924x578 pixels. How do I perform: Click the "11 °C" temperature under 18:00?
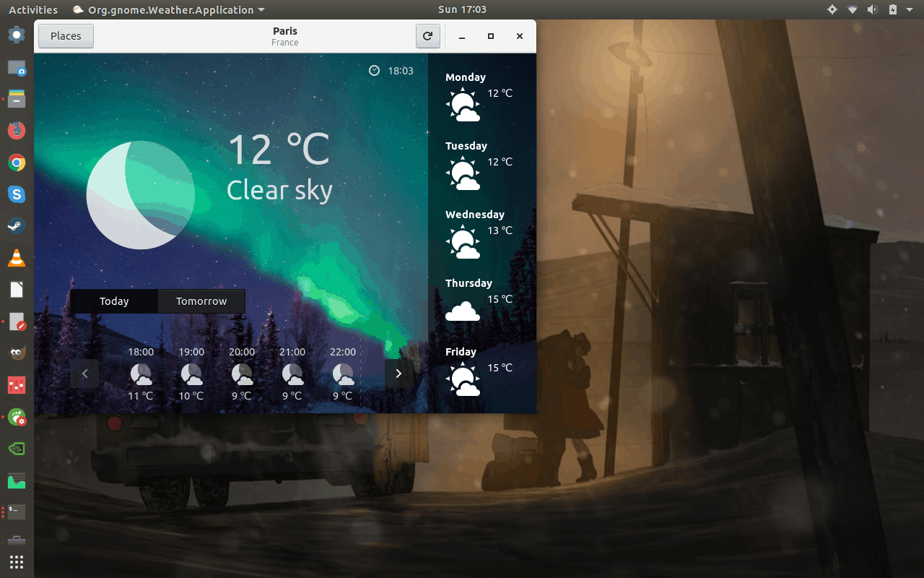[141, 396]
